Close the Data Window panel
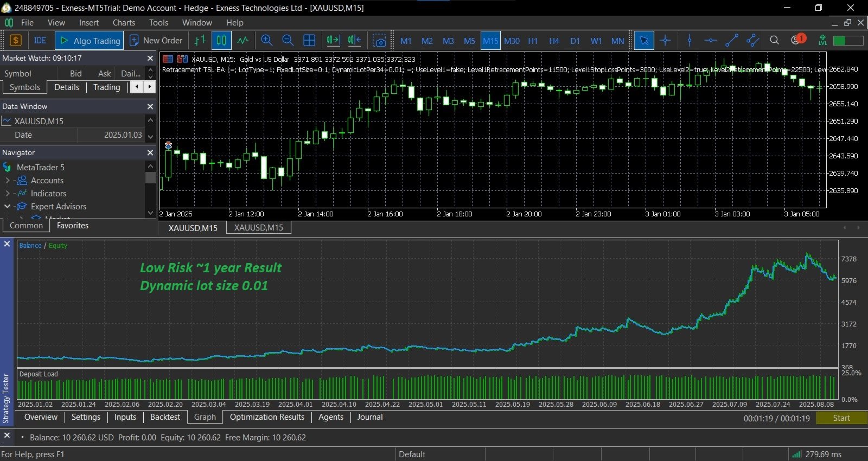 150,106
